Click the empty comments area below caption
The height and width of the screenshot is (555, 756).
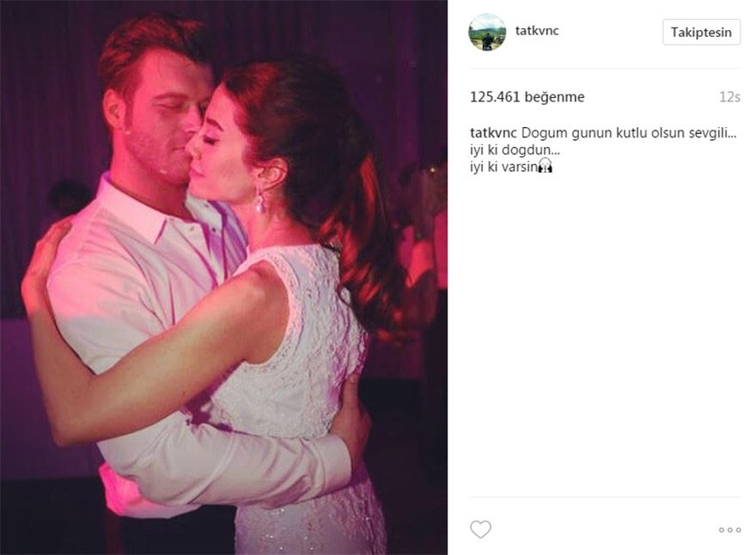point(605,332)
